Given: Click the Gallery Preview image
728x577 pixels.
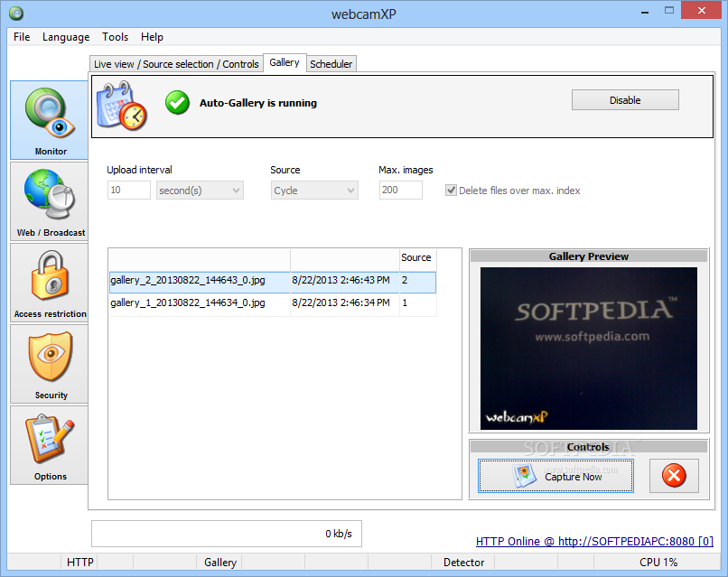Looking at the screenshot, I should [589, 349].
